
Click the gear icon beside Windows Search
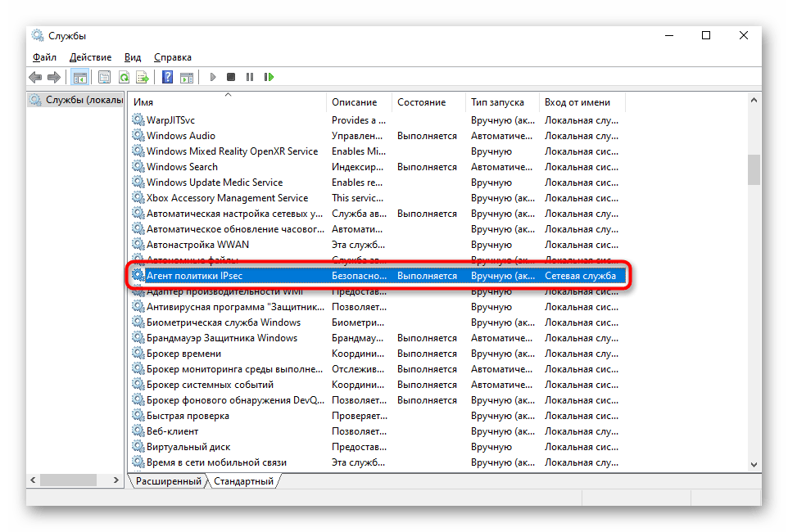coord(138,167)
